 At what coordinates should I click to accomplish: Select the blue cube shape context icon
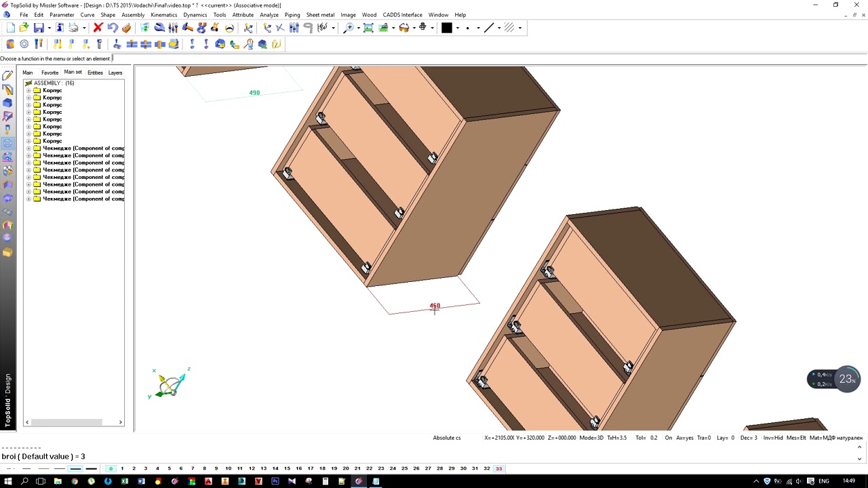[7, 103]
